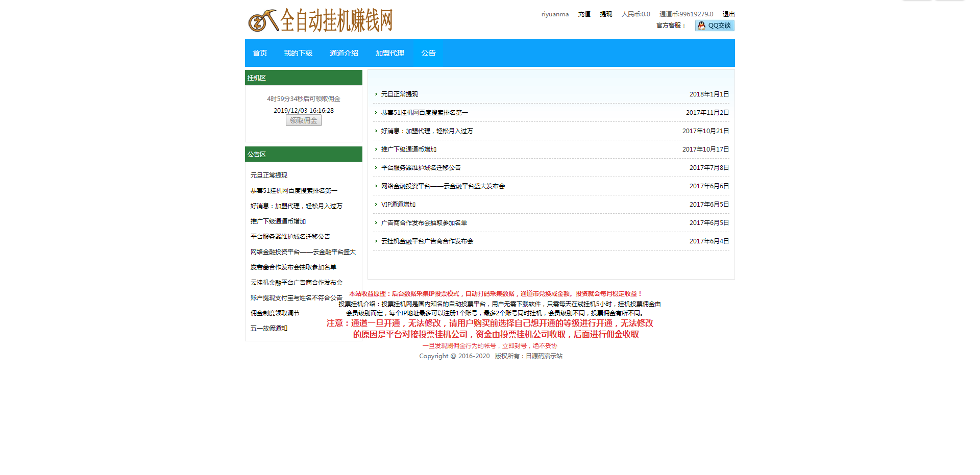Open 元旦正常提现 announcement in main list
Screen dimensions: 980x475
tap(399, 94)
